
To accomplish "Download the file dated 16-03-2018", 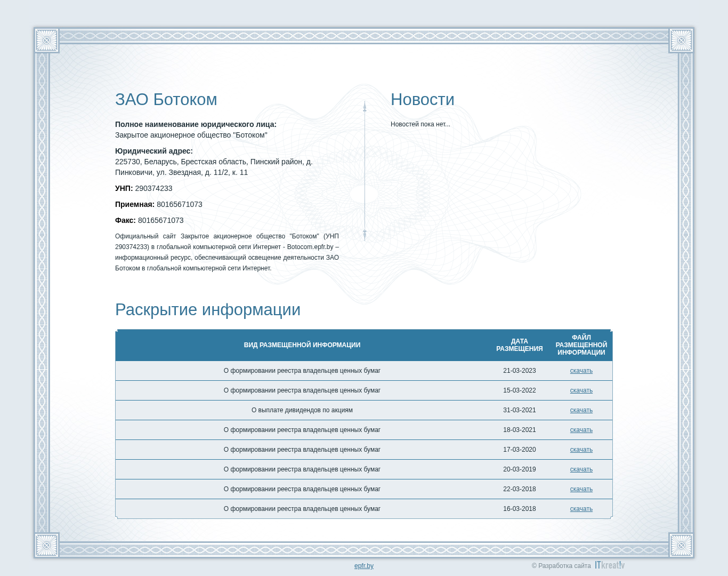I will pos(581,509).
